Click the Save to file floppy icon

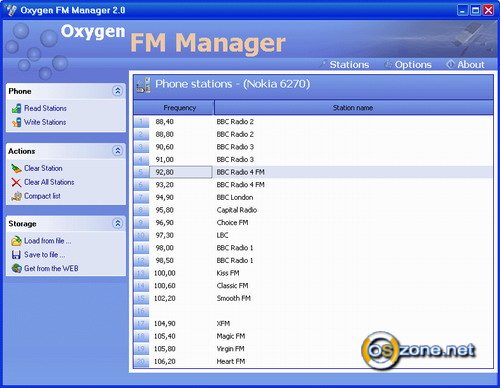tap(16, 255)
